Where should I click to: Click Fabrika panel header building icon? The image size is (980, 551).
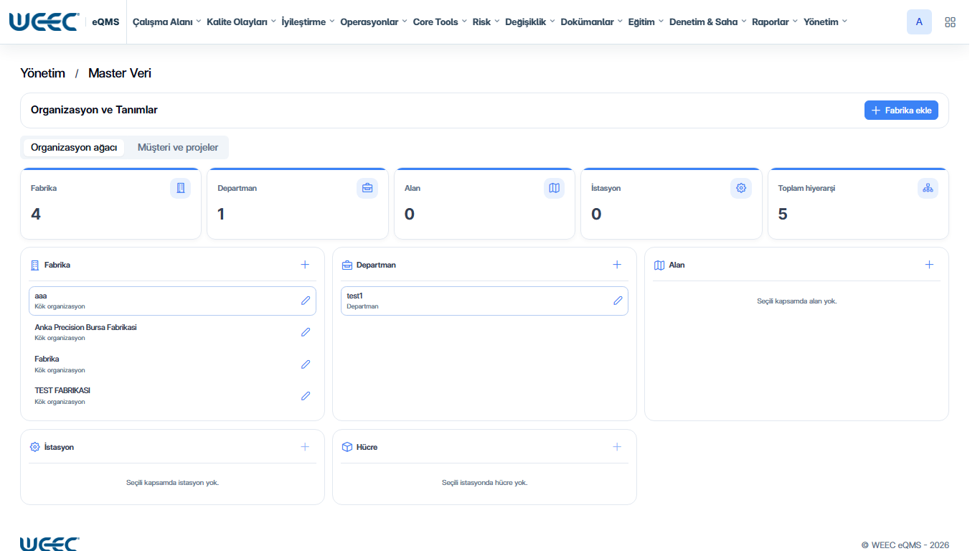pos(34,265)
